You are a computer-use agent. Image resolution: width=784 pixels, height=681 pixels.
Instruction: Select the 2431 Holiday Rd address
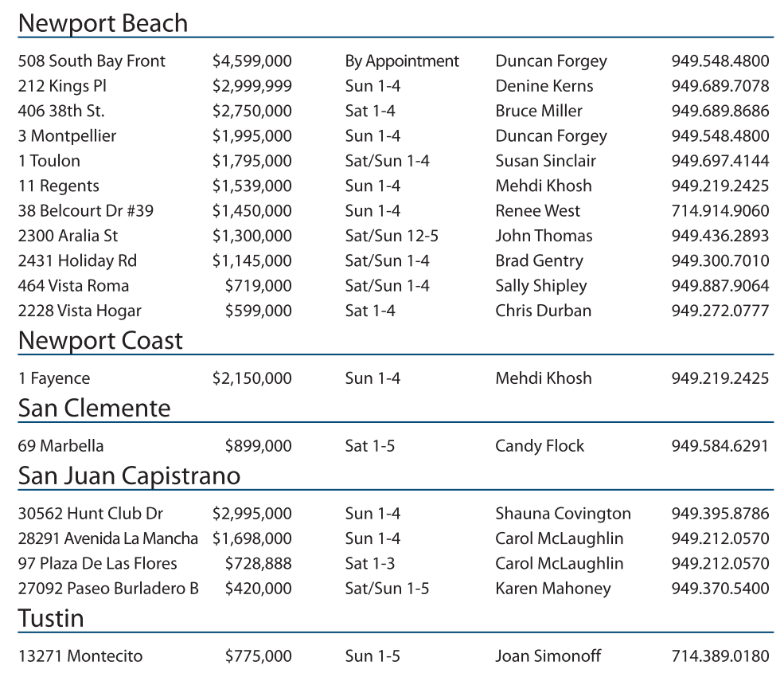(77, 260)
